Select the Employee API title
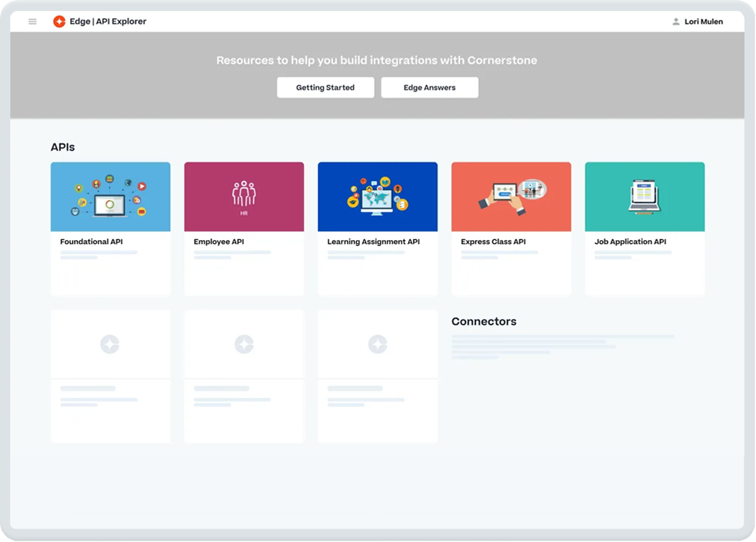Screen dimensions: 756x542 pyautogui.click(x=219, y=241)
